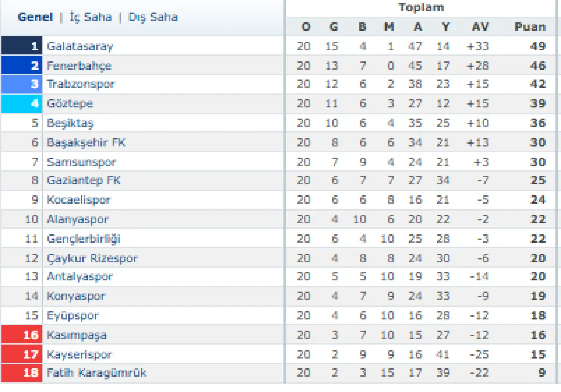The width and height of the screenshot is (561, 392).
Task: Click the Puan column header
Action: [530, 27]
